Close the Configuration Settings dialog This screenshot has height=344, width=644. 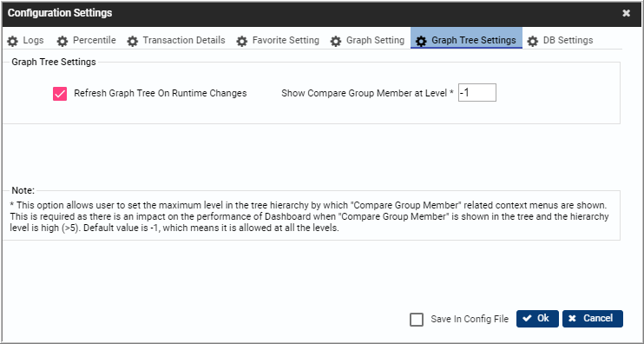click(626, 14)
